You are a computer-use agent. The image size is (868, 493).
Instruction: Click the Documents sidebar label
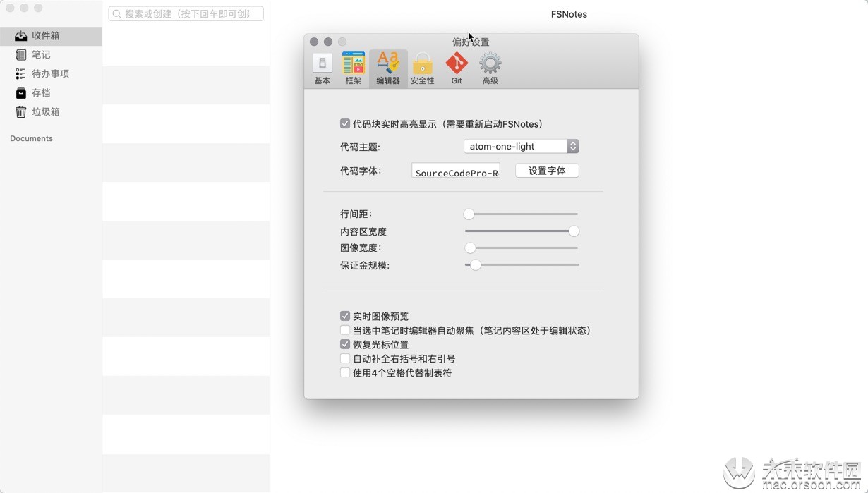(31, 138)
